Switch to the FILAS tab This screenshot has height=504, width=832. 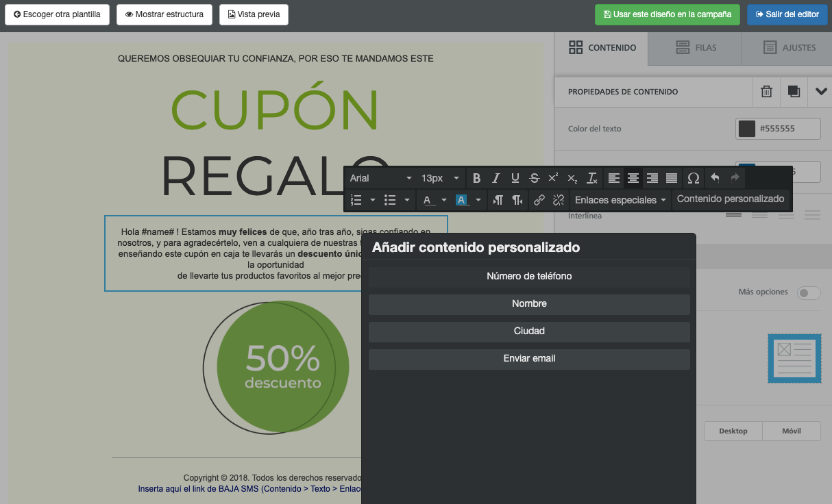coord(695,48)
